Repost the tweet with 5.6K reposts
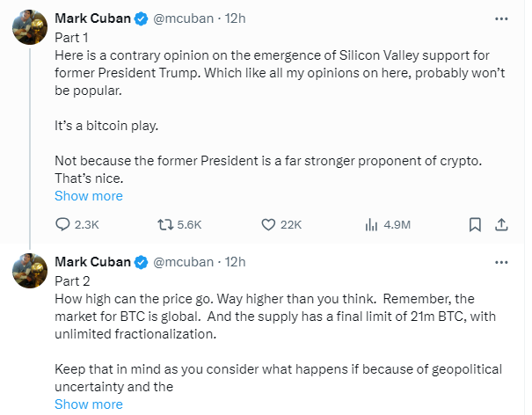Image resolution: width=532 pixels, height=415 pixels. 164,224
